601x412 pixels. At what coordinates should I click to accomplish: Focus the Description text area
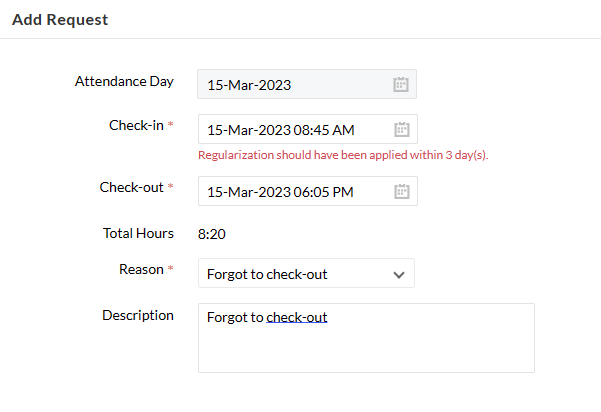tap(366, 338)
